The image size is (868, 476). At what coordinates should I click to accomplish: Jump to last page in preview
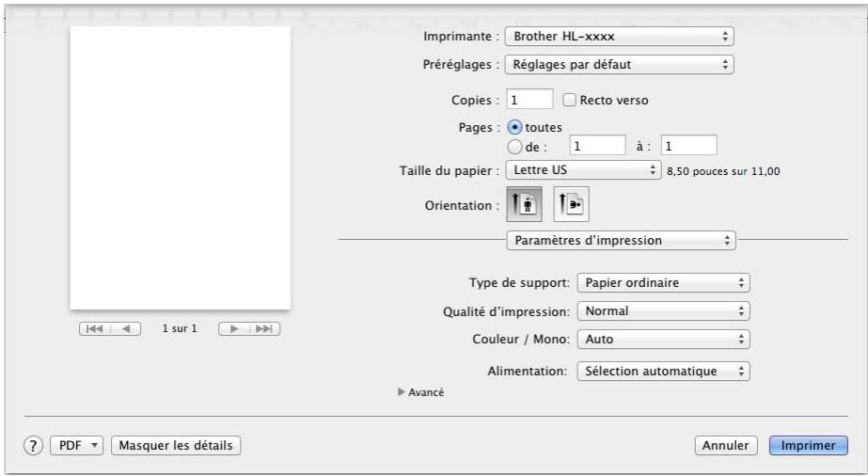[x=264, y=328]
